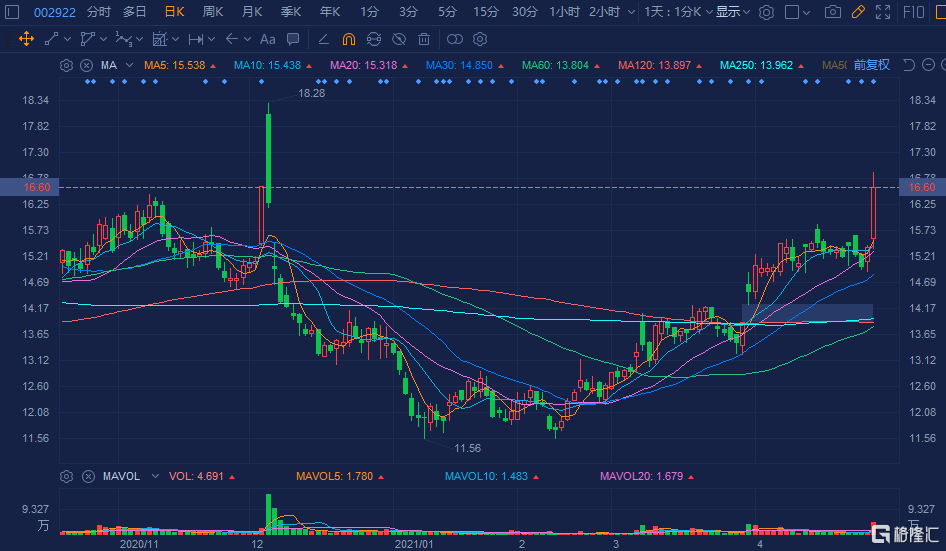This screenshot has width=946, height=551.
Task: Switch to 分时 intraday tab
Action: [98, 12]
